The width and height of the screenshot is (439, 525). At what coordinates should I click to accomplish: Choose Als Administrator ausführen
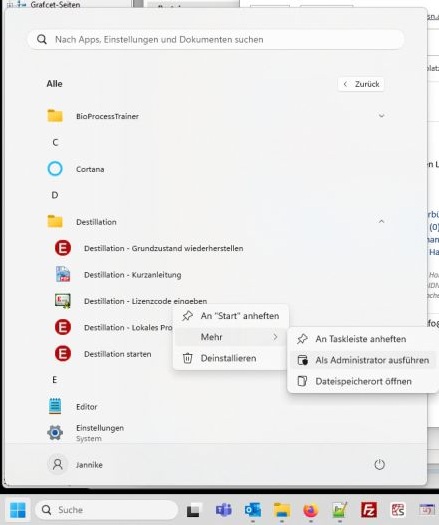pos(364,360)
